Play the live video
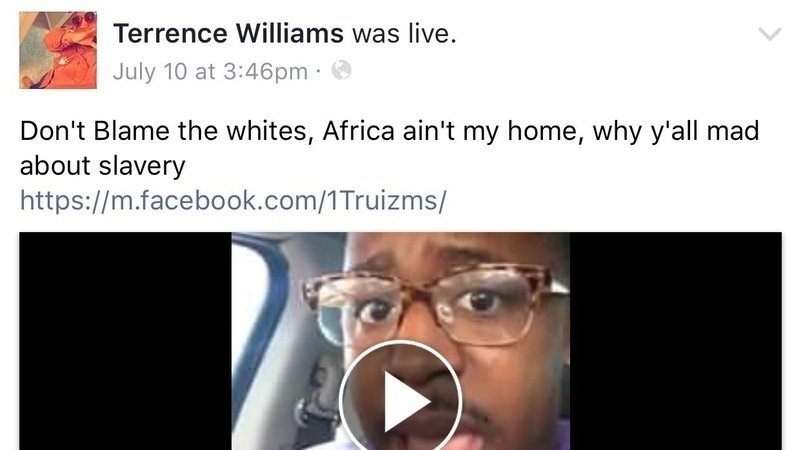The image size is (800, 450). (401, 396)
